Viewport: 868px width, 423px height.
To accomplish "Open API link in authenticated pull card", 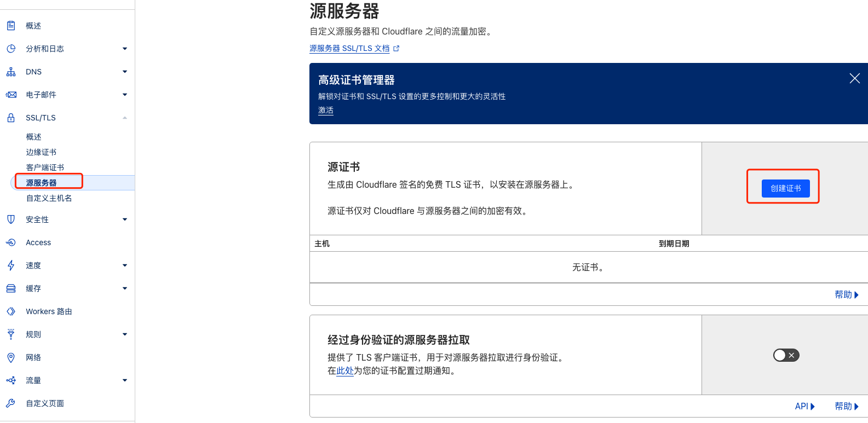I will click(x=805, y=406).
